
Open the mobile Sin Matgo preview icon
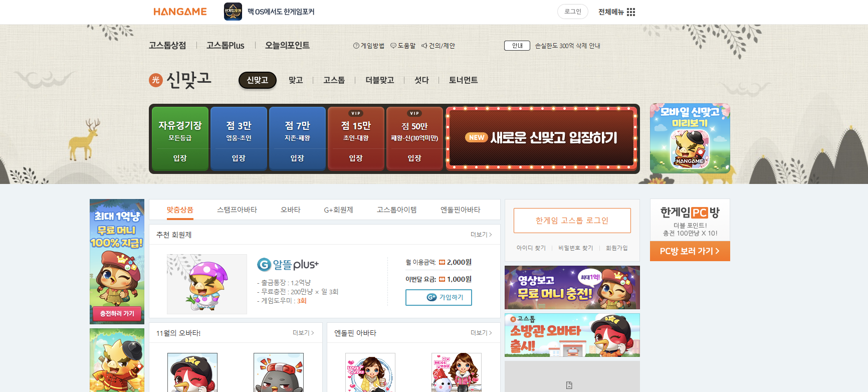690,138
